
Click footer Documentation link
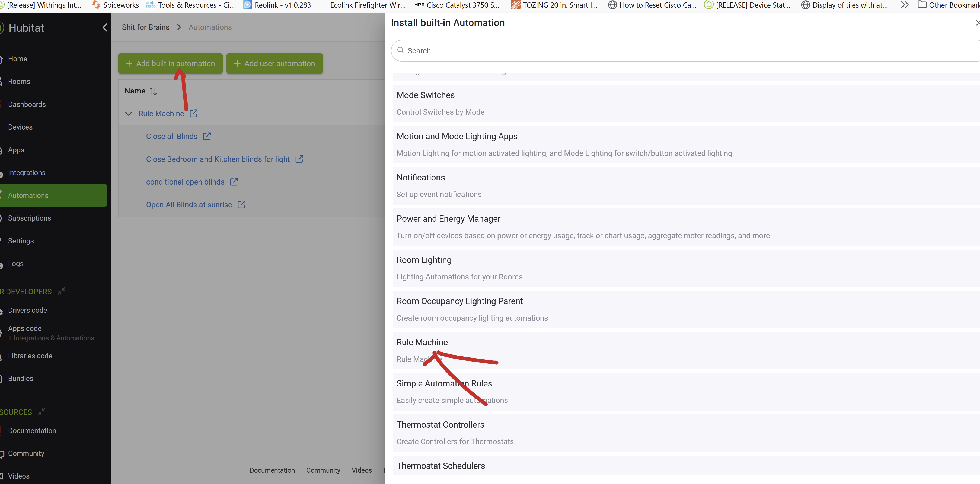(x=272, y=470)
